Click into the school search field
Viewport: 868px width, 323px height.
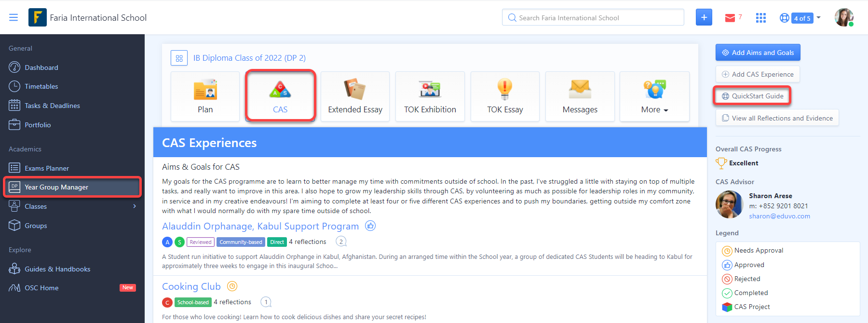[593, 17]
